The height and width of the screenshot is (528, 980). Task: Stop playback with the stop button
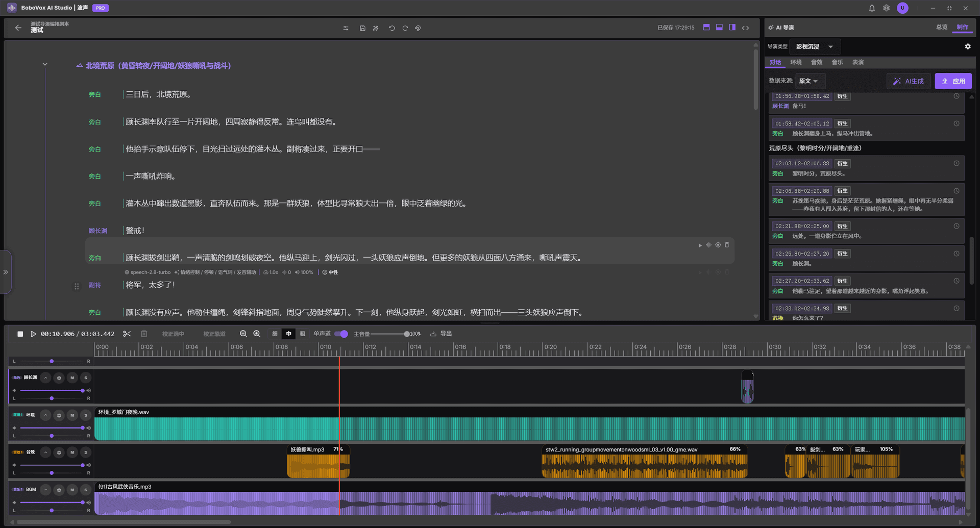pyautogui.click(x=20, y=334)
